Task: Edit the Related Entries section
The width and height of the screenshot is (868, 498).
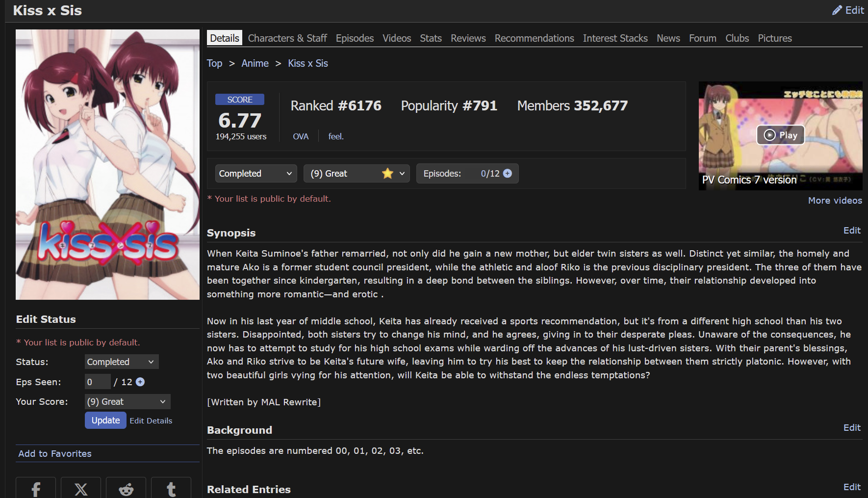Action: pos(852,487)
